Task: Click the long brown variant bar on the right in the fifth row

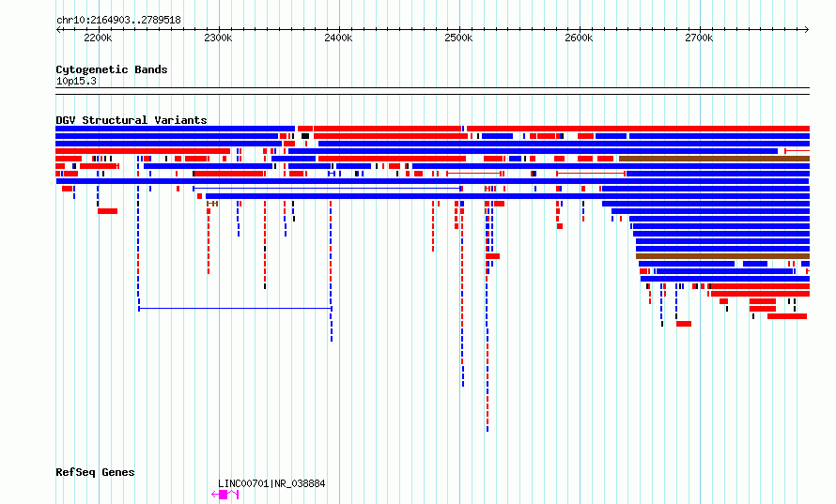Action: click(x=714, y=159)
